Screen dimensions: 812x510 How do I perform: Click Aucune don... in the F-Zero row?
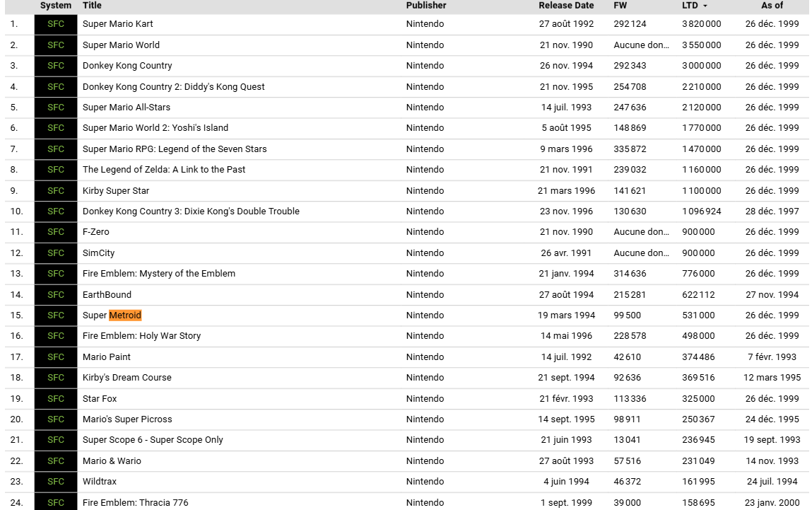tap(641, 232)
